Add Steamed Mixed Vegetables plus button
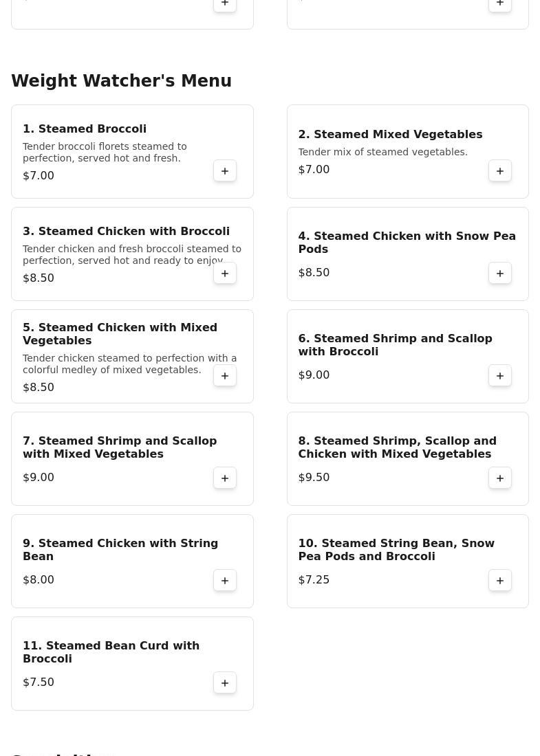 point(500,171)
